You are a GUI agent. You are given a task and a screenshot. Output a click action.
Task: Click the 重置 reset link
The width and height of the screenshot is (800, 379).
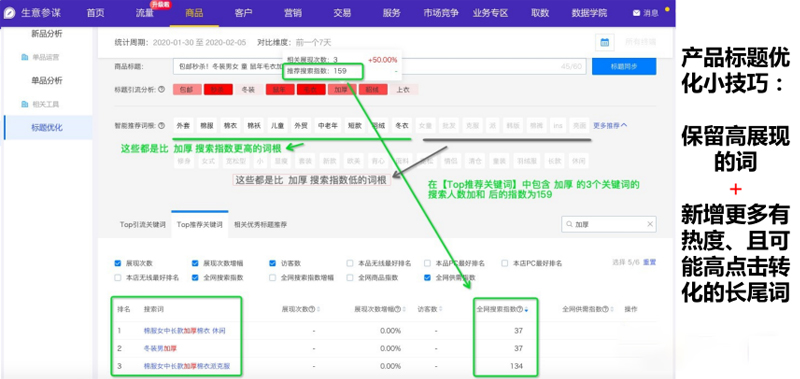tap(649, 262)
